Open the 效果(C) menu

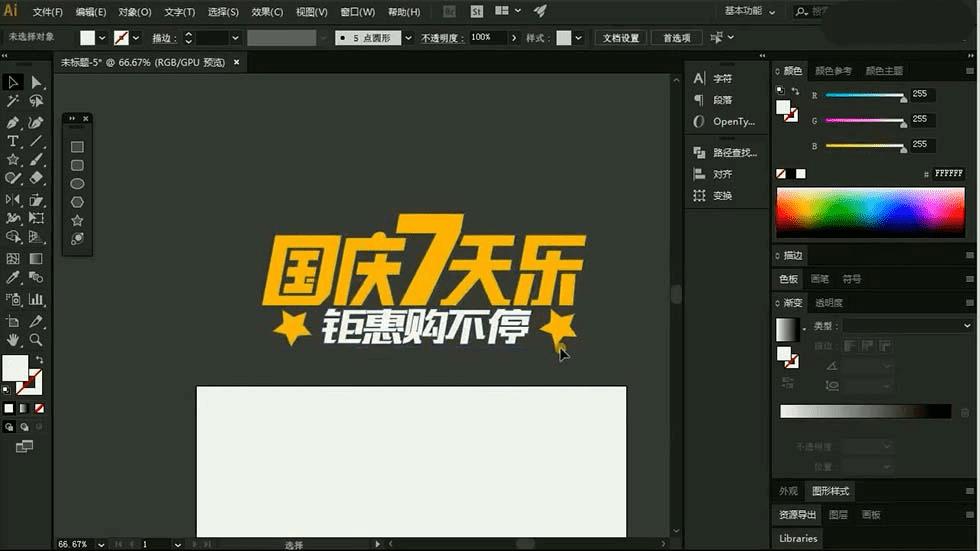point(266,12)
